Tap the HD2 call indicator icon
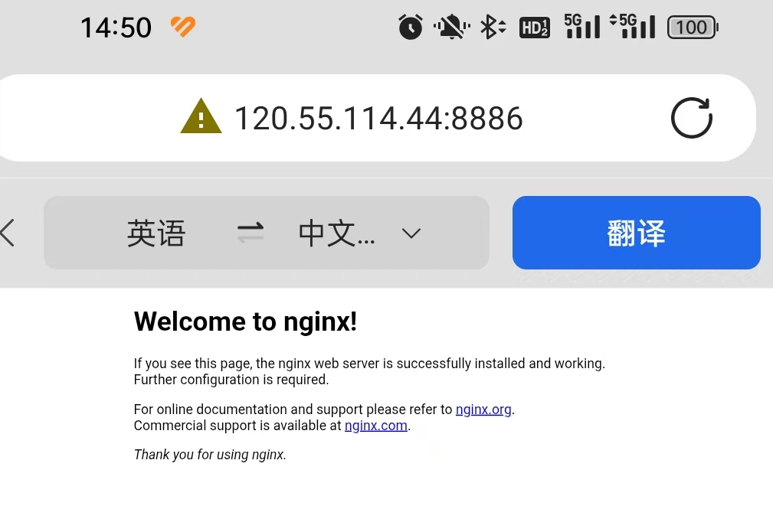This screenshot has width=773, height=532. pos(535,28)
